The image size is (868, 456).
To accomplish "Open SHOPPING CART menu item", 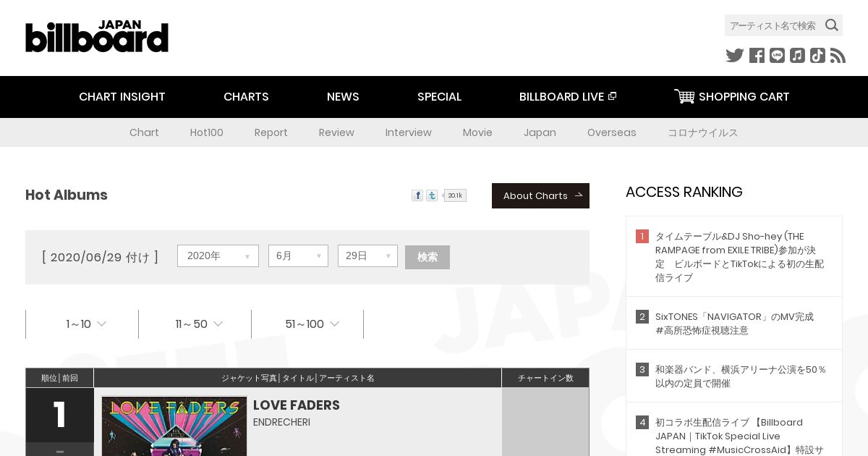I will coord(732,96).
